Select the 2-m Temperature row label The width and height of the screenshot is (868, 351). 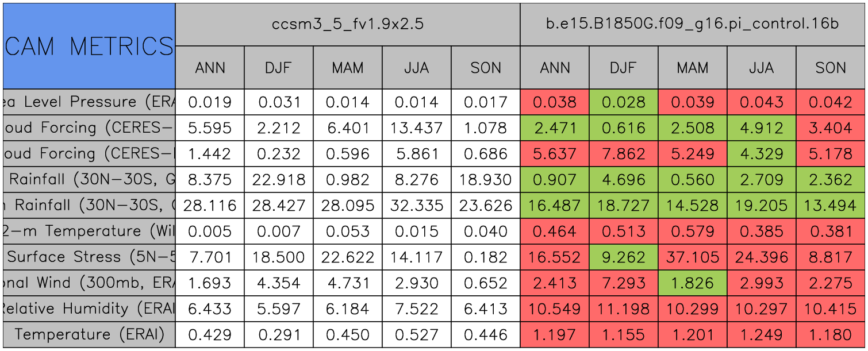pos(89,231)
